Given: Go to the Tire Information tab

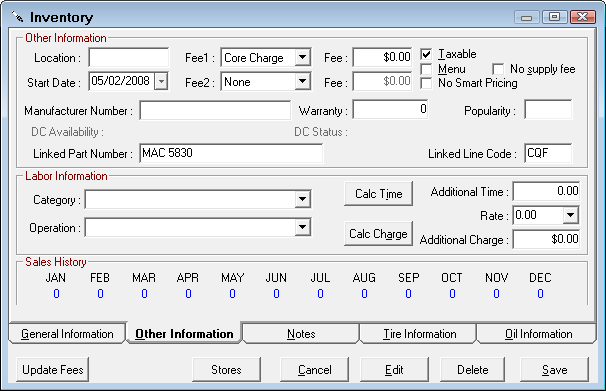Looking at the screenshot, I should (419, 333).
